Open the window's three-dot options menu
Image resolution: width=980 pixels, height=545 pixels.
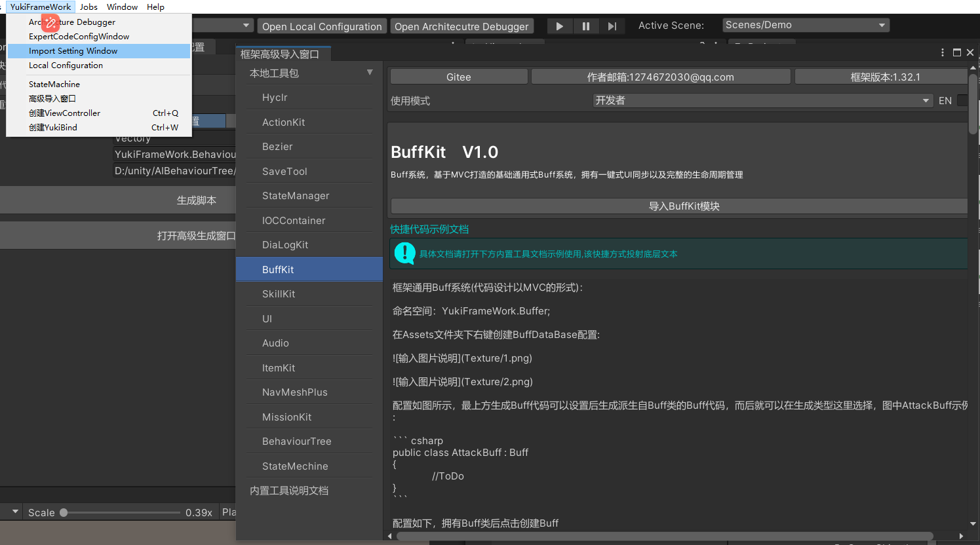tap(943, 52)
